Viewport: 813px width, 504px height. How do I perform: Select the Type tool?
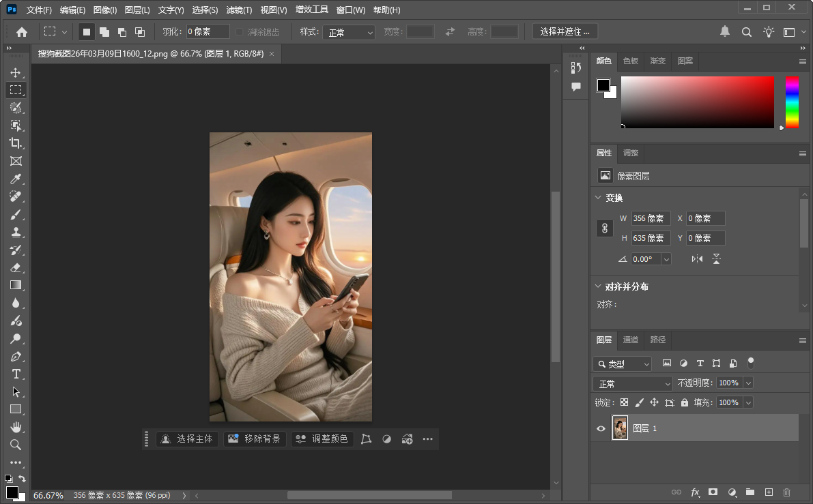click(x=16, y=374)
